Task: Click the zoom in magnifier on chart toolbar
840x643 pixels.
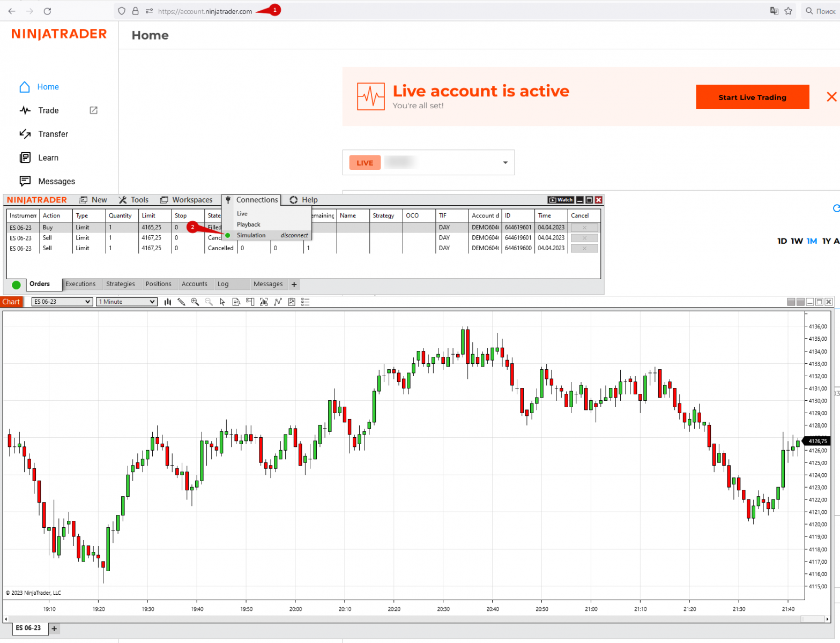Action: (195, 302)
